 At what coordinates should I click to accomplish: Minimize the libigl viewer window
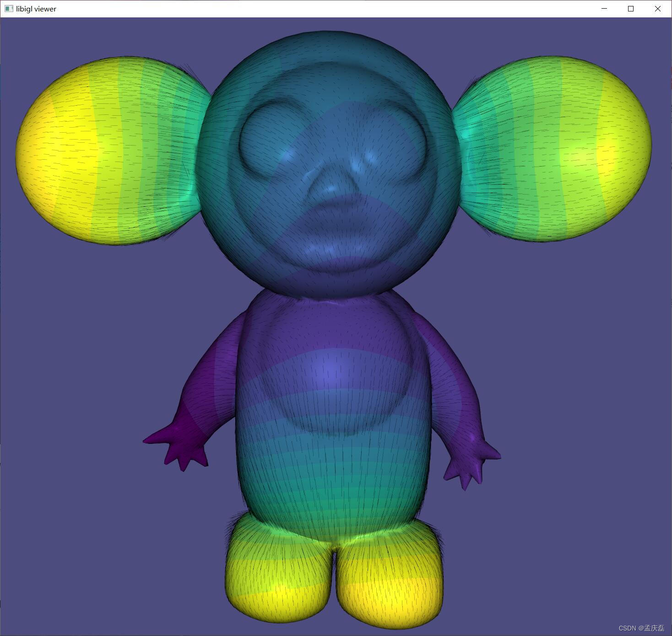point(604,9)
